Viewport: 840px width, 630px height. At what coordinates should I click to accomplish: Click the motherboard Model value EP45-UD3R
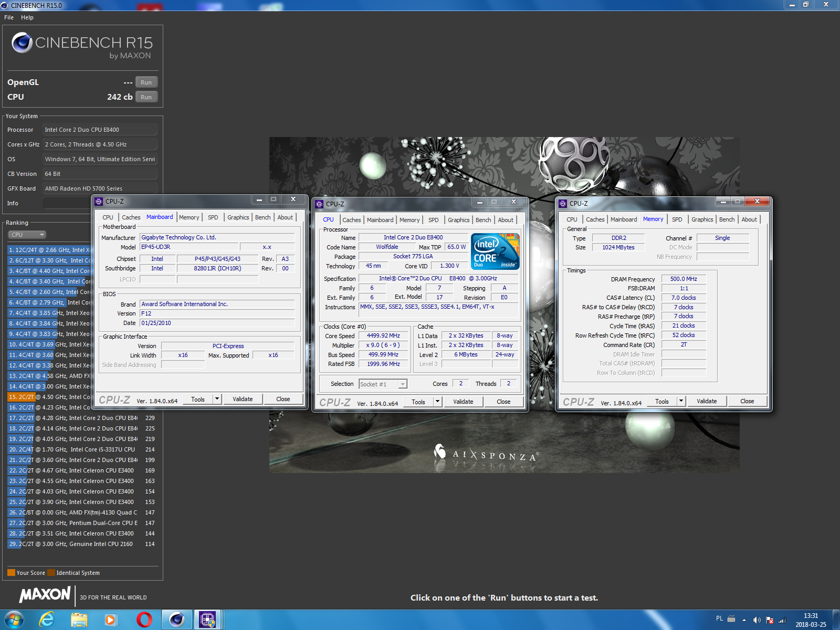(189, 247)
